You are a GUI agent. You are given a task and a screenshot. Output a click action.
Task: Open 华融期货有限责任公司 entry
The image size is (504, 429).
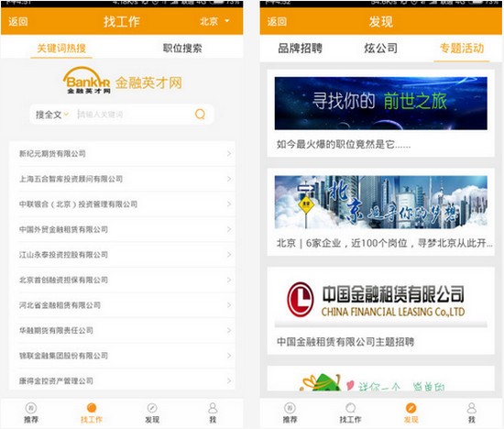(x=122, y=330)
